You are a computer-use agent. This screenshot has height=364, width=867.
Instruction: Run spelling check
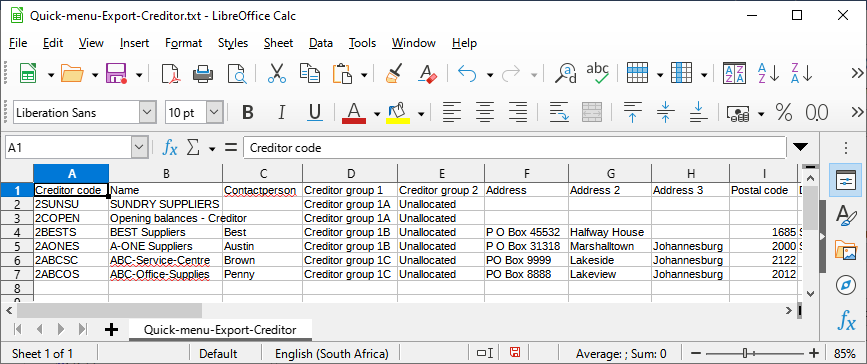(598, 74)
